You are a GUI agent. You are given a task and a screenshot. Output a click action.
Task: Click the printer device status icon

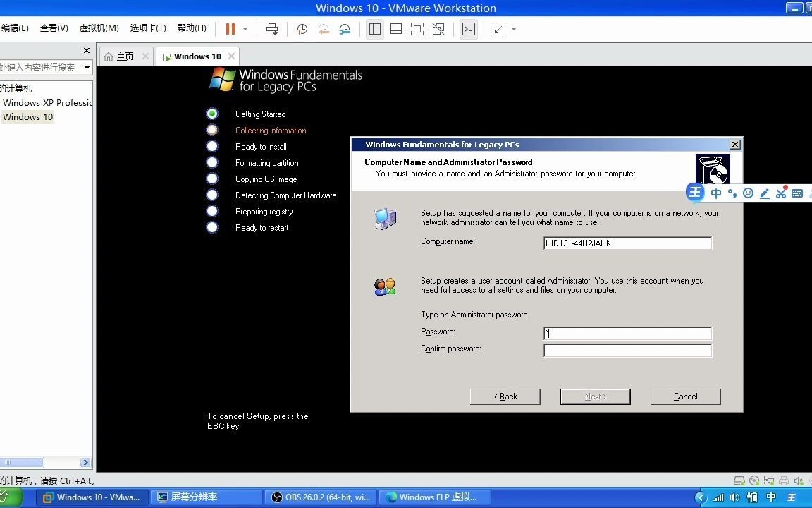point(784,481)
